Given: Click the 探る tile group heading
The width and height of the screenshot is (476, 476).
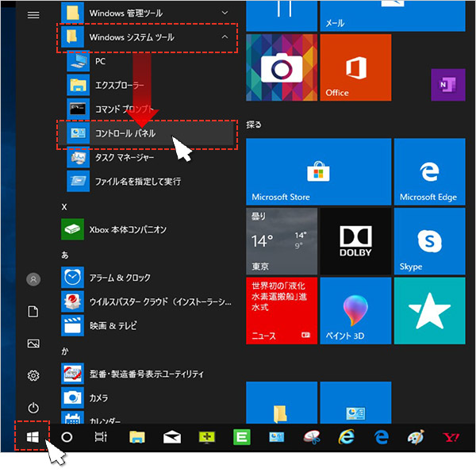Looking at the screenshot, I should 254,125.
